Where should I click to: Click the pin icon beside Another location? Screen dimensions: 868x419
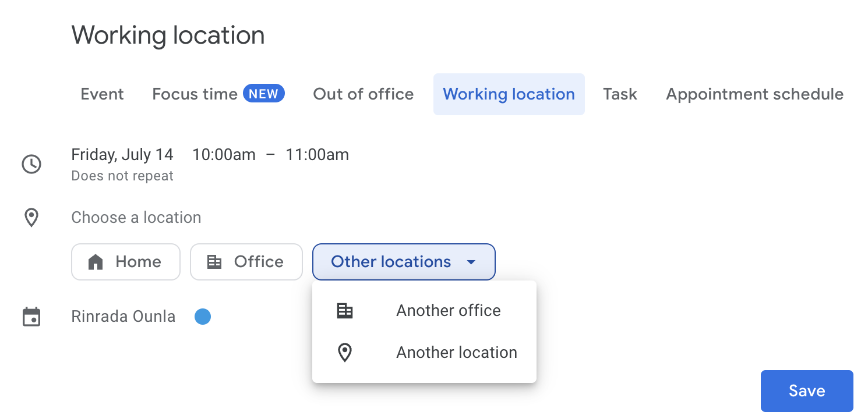point(345,353)
